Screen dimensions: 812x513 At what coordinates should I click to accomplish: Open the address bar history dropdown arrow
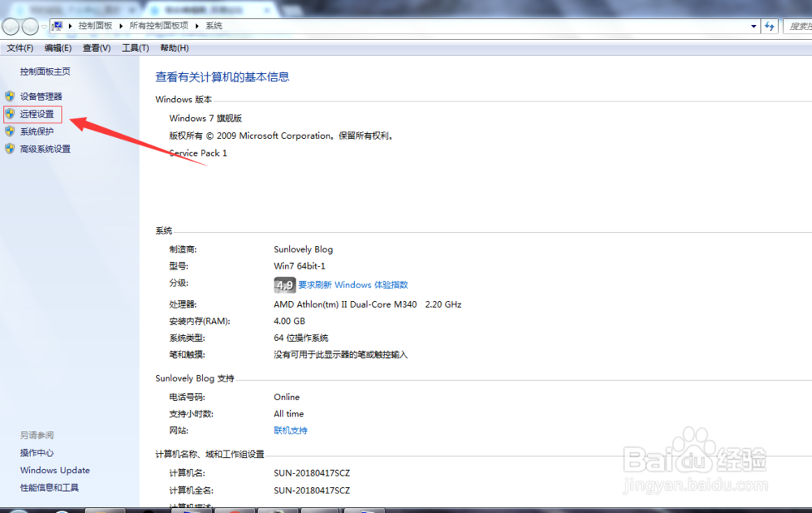[753, 25]
